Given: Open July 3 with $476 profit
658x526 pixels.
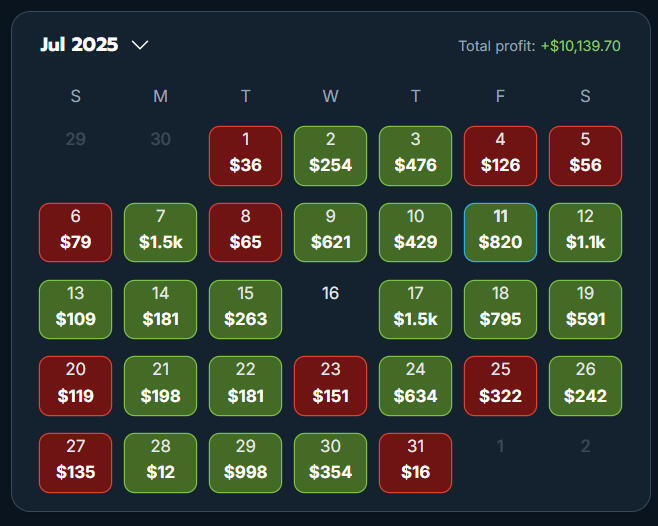Looking at the screenshot, I should click(415, 155).
